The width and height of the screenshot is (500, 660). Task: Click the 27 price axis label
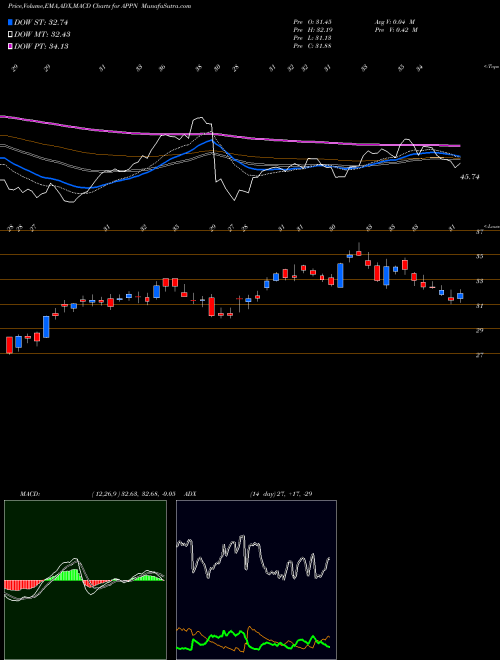[479, 356]
